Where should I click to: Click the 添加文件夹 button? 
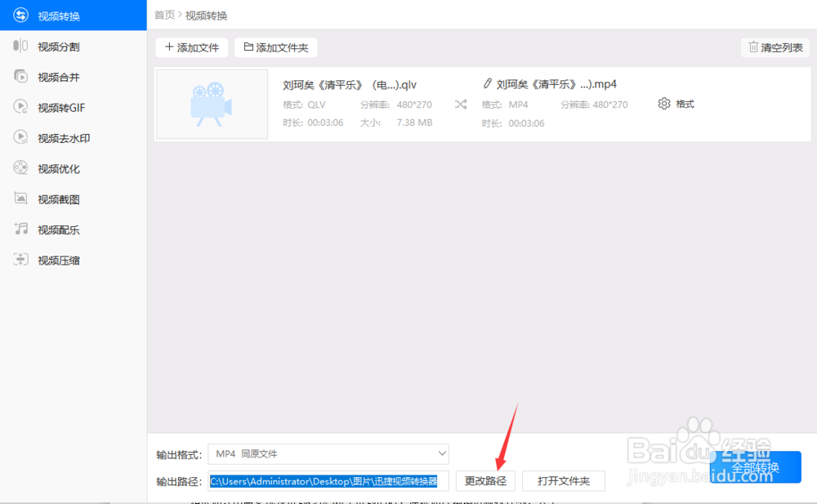(275, 47)
